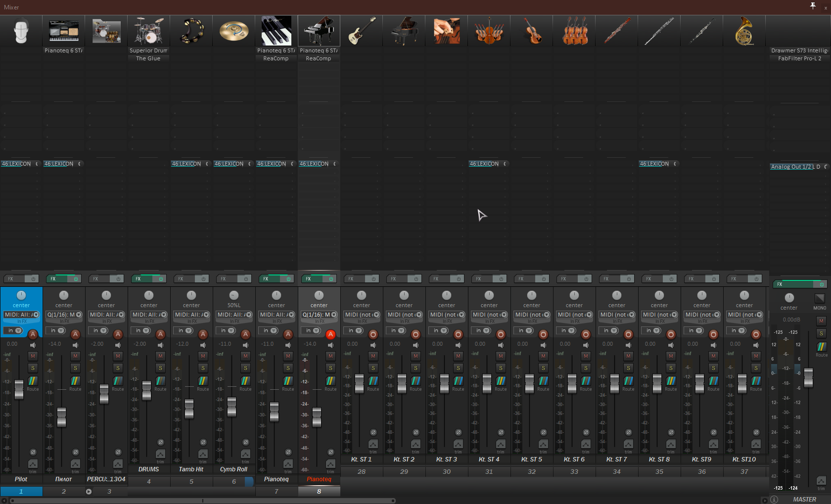
Task: Mute the DRUMS track
Action: (x=160, y=356)
